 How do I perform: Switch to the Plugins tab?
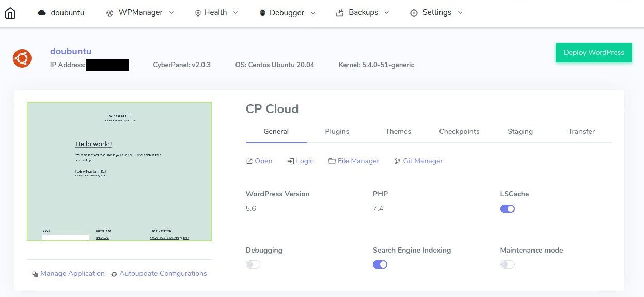coord(337,131)
